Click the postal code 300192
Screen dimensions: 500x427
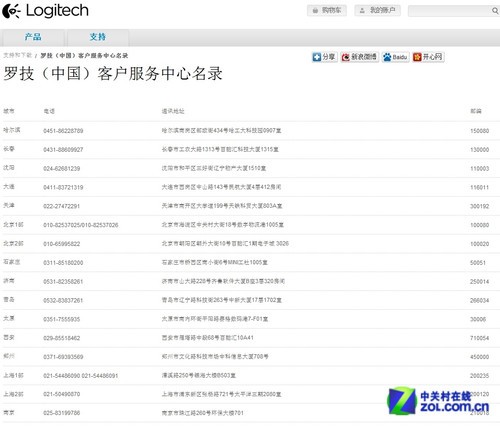pyautogui.click(x=479, y=206)
